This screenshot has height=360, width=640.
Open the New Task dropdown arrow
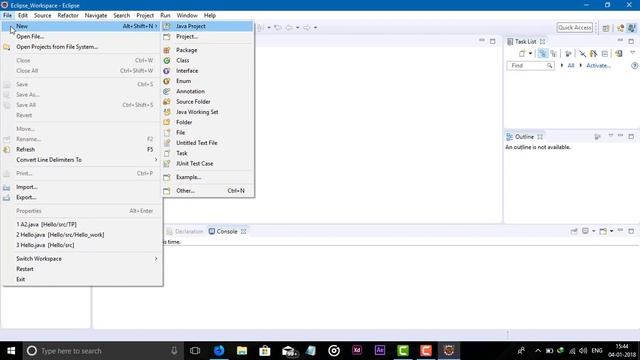tap(530, 53)
